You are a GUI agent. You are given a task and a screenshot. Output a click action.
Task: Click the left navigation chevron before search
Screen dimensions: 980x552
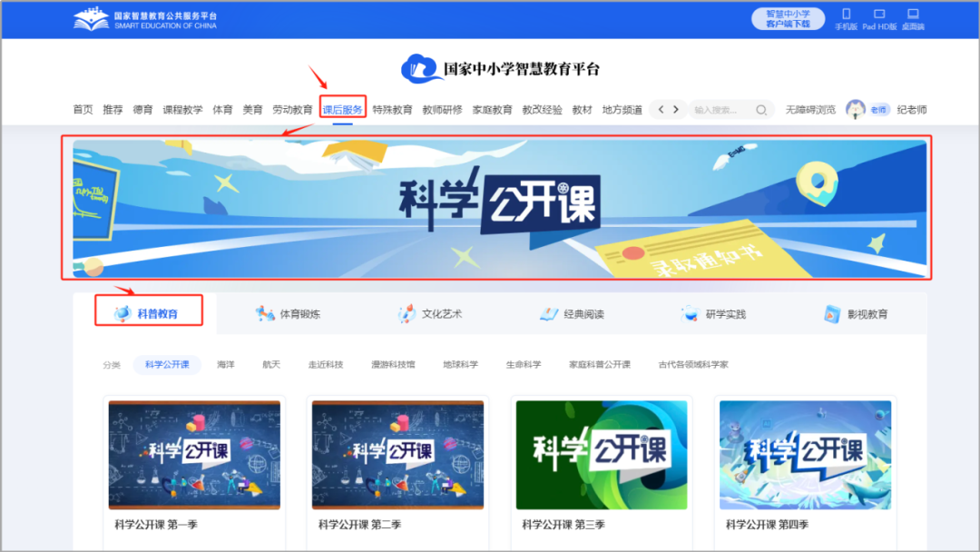coord(661,108)
